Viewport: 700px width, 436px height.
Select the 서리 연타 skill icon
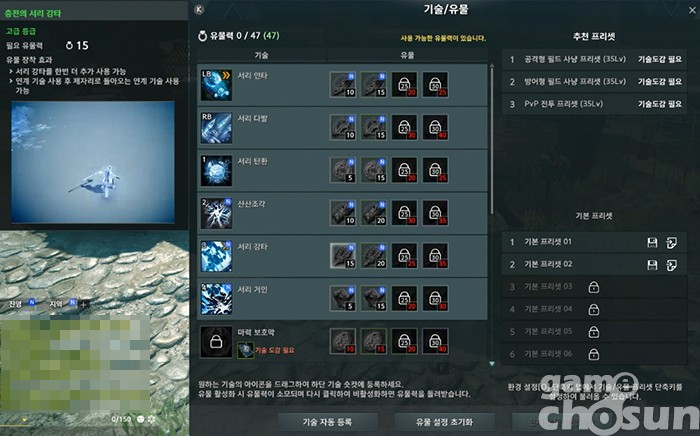point(216,85)
